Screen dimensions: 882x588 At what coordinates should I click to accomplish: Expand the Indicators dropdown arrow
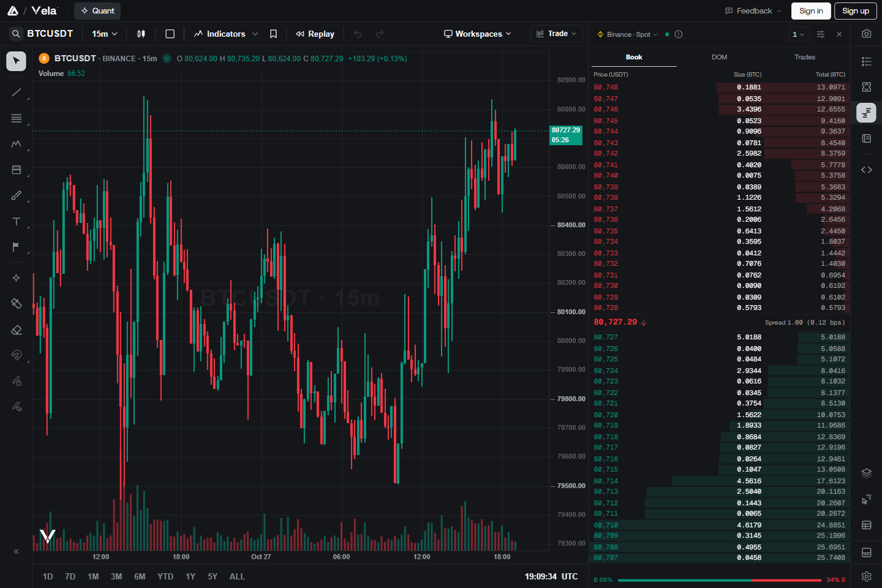point(255,34)
